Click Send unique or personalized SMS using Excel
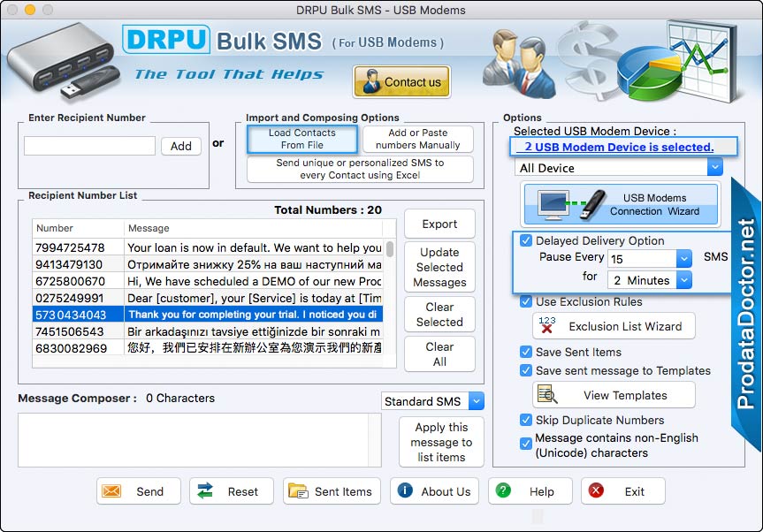Screen dimensions: 763x532 click(x=360, y=169)
